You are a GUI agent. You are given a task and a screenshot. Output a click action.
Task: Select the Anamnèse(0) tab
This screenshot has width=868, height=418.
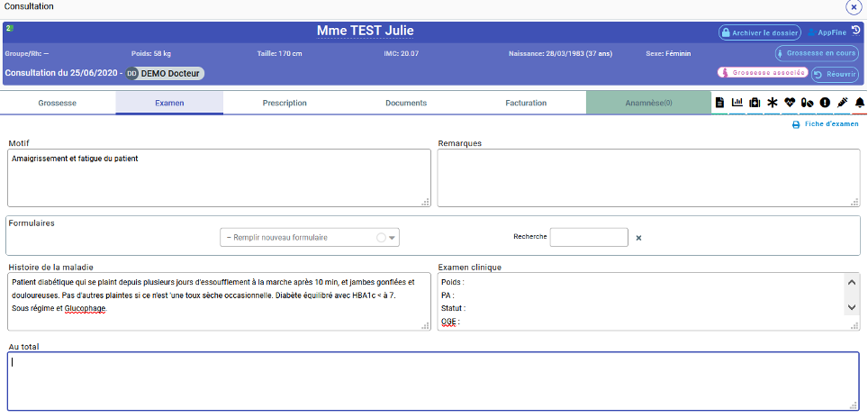(x=648, y=103)
